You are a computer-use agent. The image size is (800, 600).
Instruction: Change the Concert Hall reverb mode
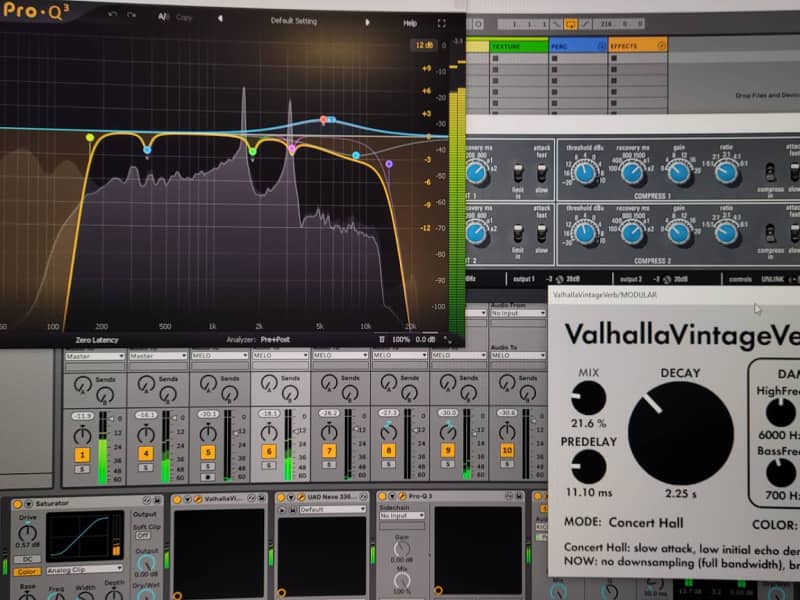pos(645,522)
